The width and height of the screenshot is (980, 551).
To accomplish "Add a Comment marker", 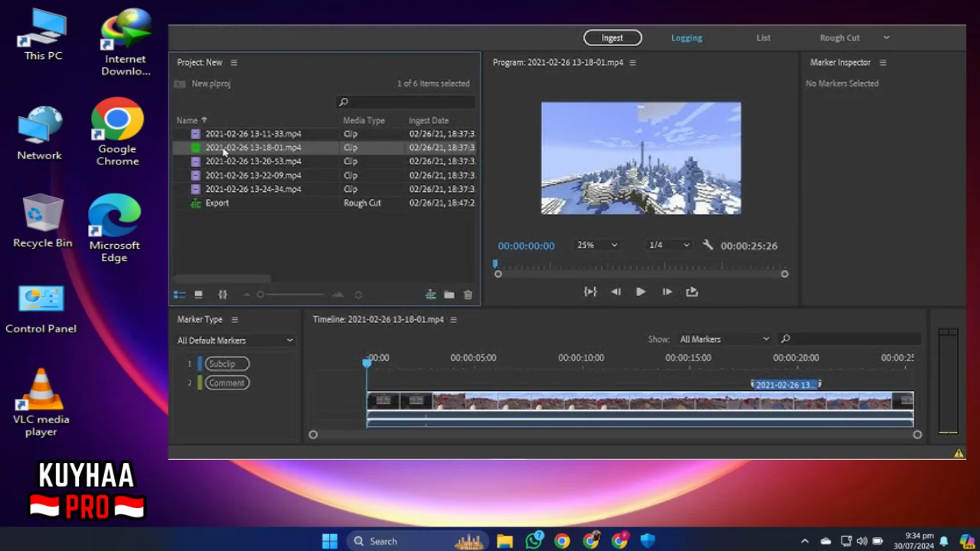I will coord(227,383).
